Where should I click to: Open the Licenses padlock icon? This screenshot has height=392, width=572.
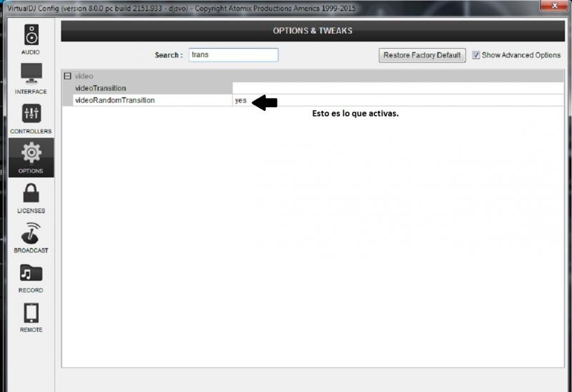31,192
